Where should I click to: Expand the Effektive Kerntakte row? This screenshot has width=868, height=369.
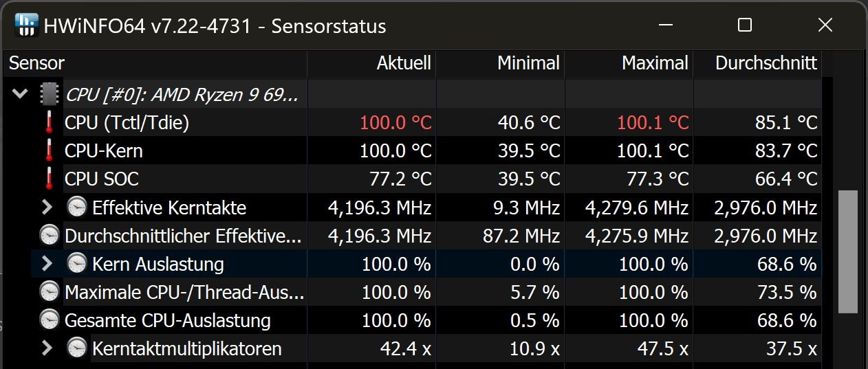pos(47,207)
